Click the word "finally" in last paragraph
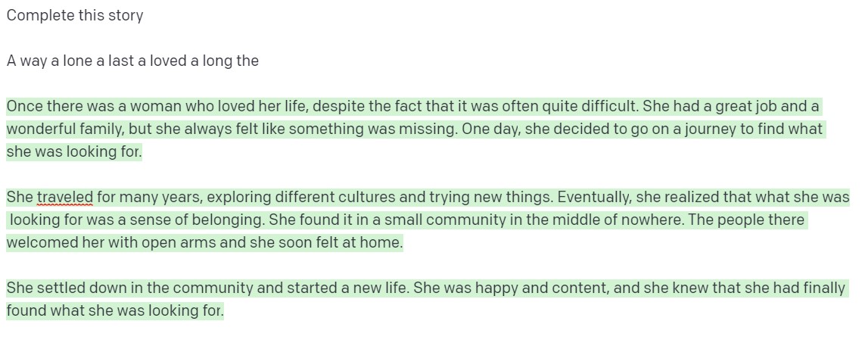 (x=822, y=288)
